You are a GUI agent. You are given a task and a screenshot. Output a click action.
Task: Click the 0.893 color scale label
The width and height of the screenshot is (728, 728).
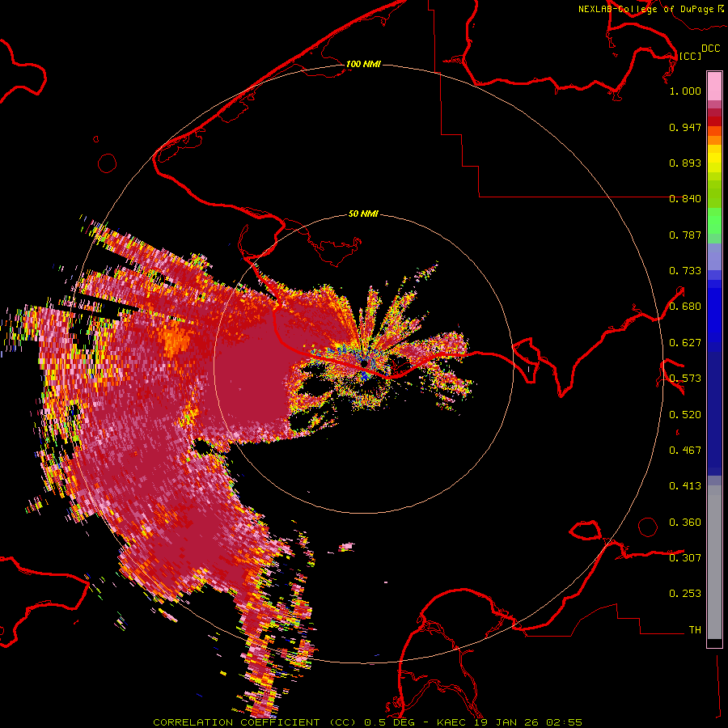tap(685, 163)
